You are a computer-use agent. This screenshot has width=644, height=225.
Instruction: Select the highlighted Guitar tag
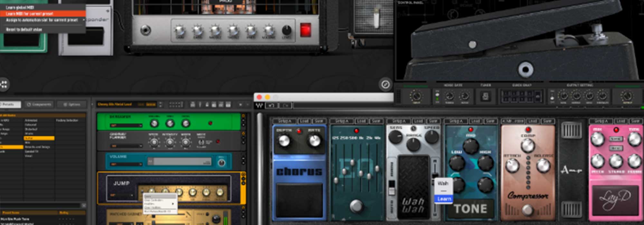(39, 138)
